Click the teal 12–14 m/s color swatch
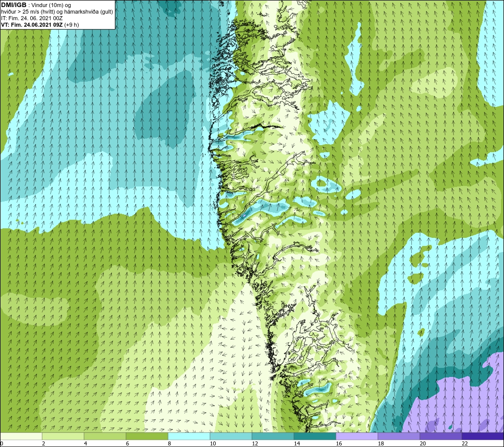Image resolution: width=504 pixels, height=447 pixels. 273,436
